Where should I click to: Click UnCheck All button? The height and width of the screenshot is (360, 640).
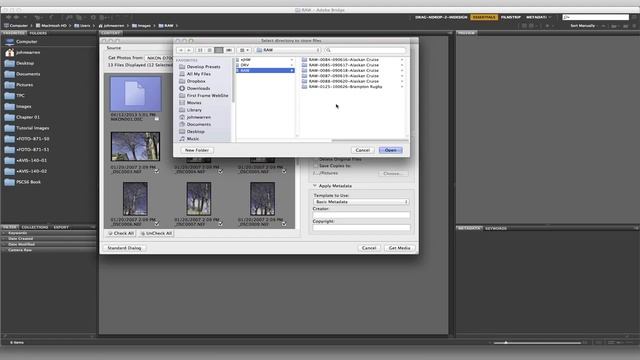pos(156,233)
